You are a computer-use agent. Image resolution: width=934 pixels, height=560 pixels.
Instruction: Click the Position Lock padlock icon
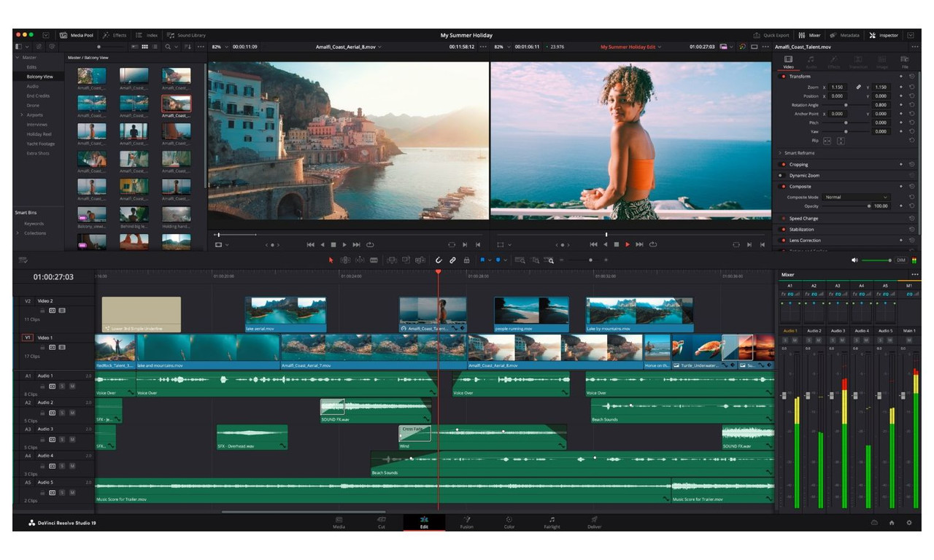tap(466, 260)
